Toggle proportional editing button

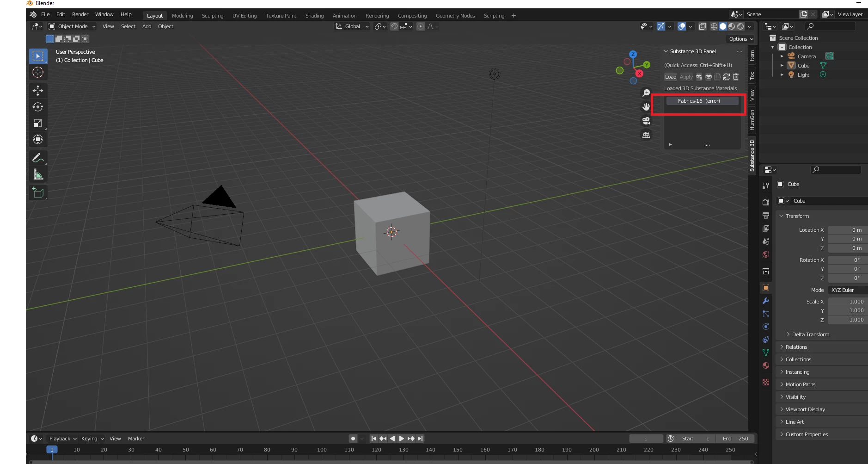click(x=421, y=26)
